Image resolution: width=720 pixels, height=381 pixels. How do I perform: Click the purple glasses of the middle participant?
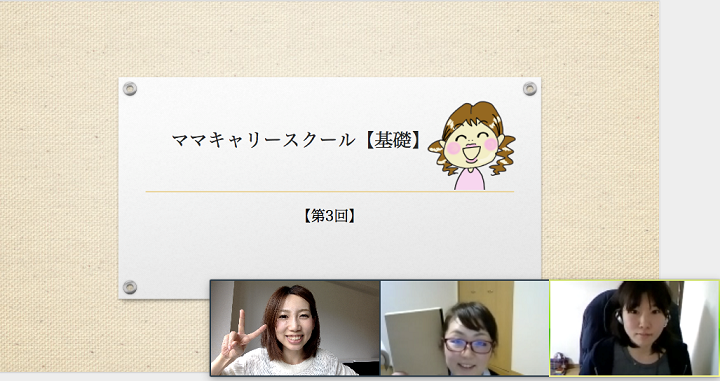point(468,346)
